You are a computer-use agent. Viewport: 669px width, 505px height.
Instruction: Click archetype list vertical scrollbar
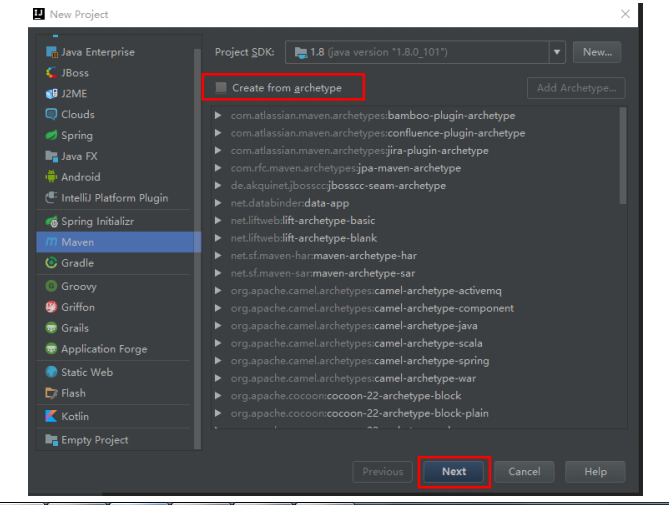click(622, 156)
